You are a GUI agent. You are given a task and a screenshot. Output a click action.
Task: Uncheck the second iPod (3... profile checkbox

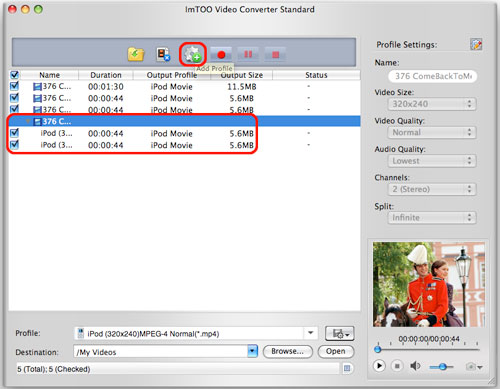click(x=14, y=145)
